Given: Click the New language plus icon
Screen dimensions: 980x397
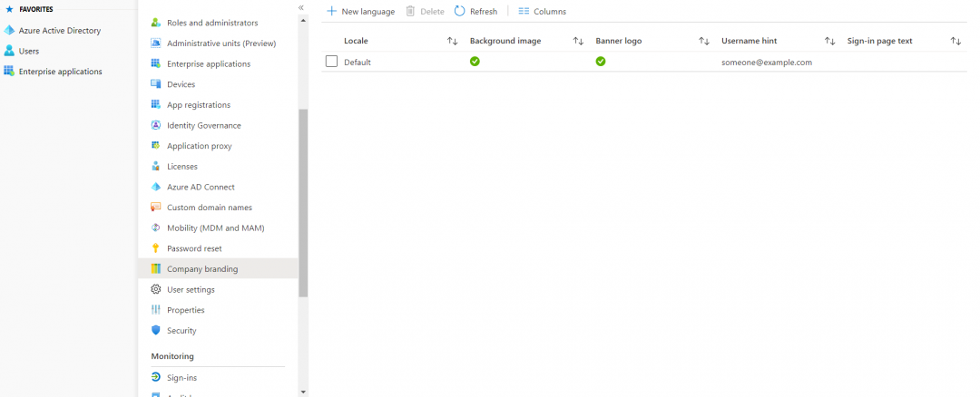Looking at the screenshot, I should (332, 11).
